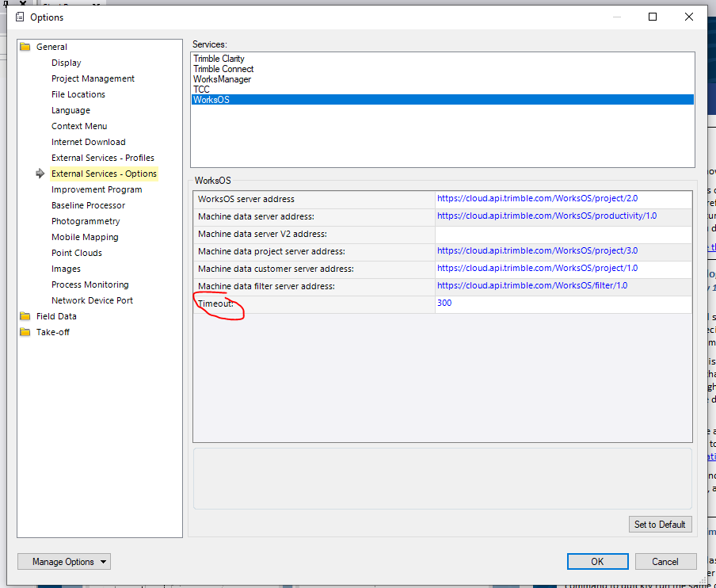Open Point Clouds options

[x=77, y=253]
